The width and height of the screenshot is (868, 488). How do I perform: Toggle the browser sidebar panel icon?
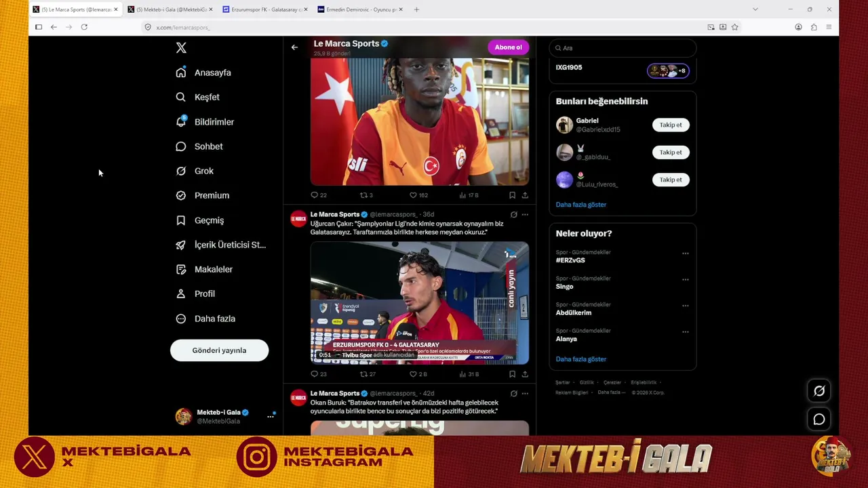click(39, 27)
